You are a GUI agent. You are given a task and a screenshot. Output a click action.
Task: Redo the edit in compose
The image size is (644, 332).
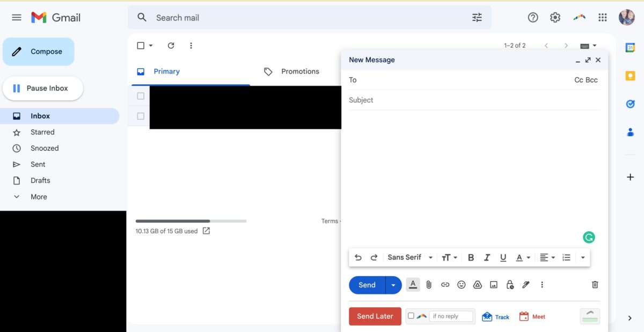374,257
